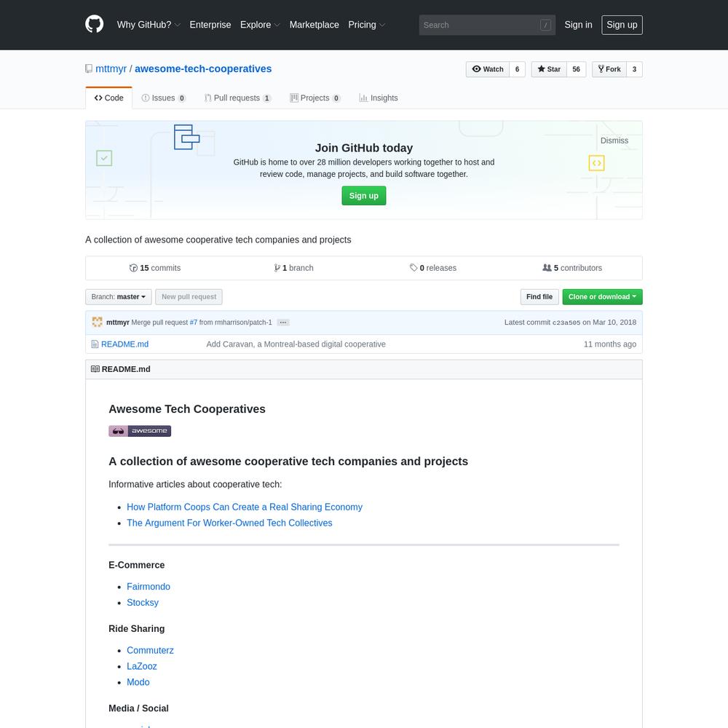Image resolution: width=728 pixels, height=728 pixels.
Task: Dismiss the Join GitHub today banner
Action: (x=614, y=141)
